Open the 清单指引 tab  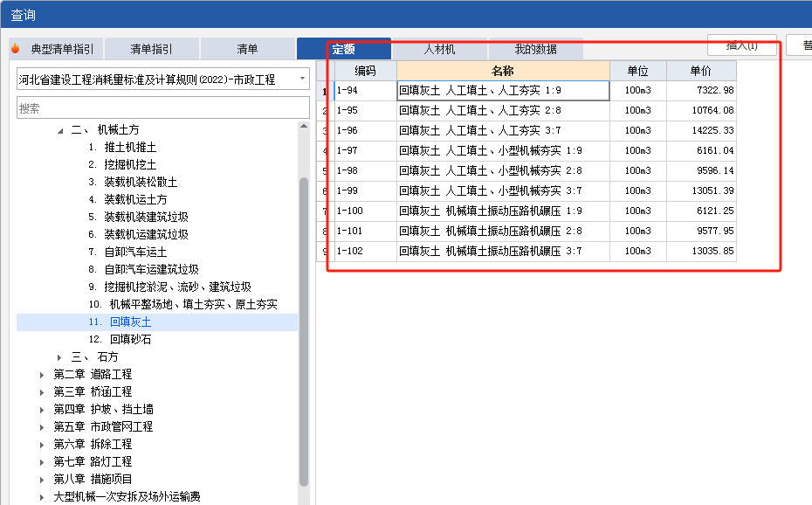point(151,49)
